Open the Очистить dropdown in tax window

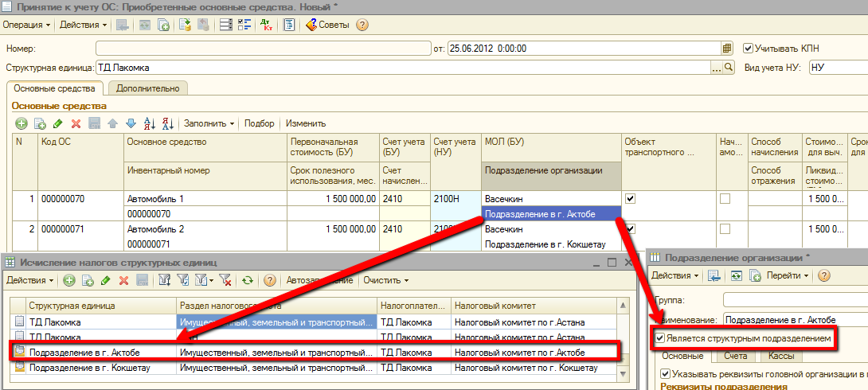(386, 280)
